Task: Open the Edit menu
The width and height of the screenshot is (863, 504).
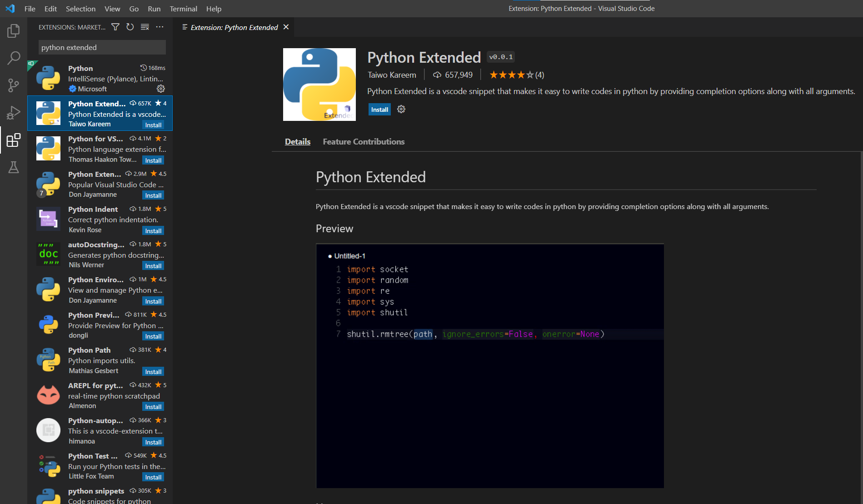Action: [x=51, y=9]
